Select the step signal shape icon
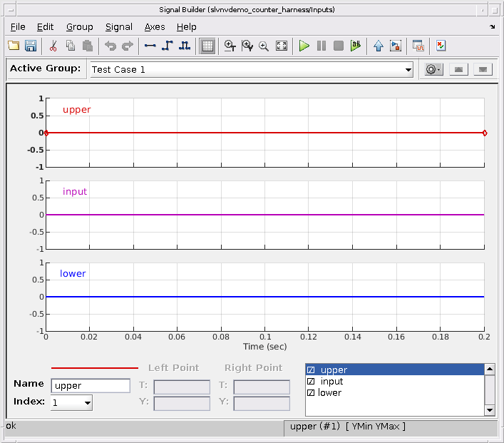 pyautogui.click(x=168, y=46)
